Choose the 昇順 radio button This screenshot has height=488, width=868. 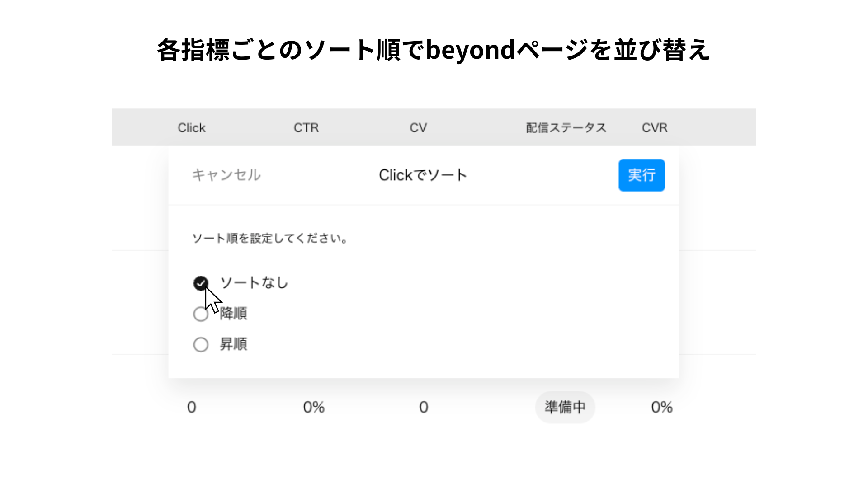201,345
